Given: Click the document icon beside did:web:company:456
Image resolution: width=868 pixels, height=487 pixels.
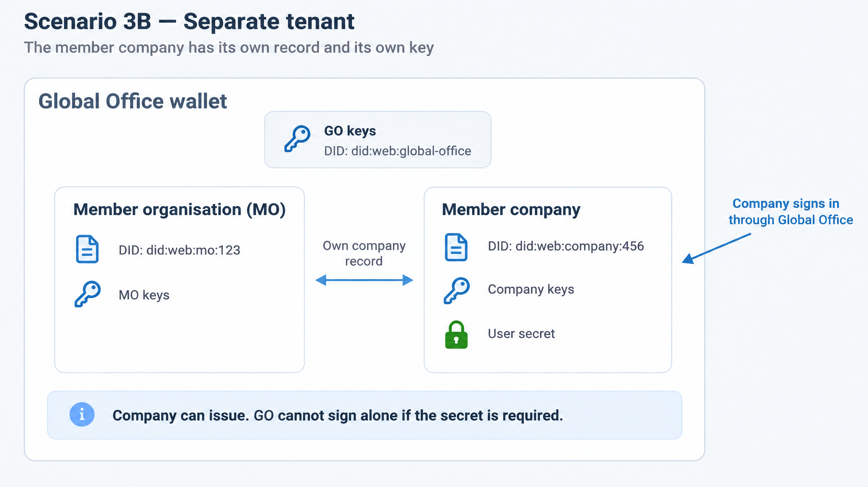Looking at the screenshot, I should [x=456, y=247].
